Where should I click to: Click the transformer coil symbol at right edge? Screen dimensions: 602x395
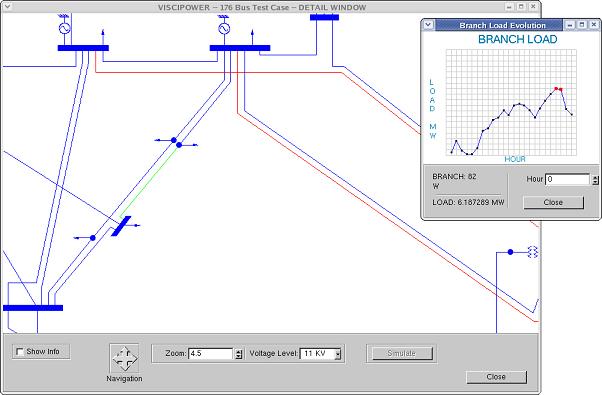pyautogui.click(x=533, y=252)
